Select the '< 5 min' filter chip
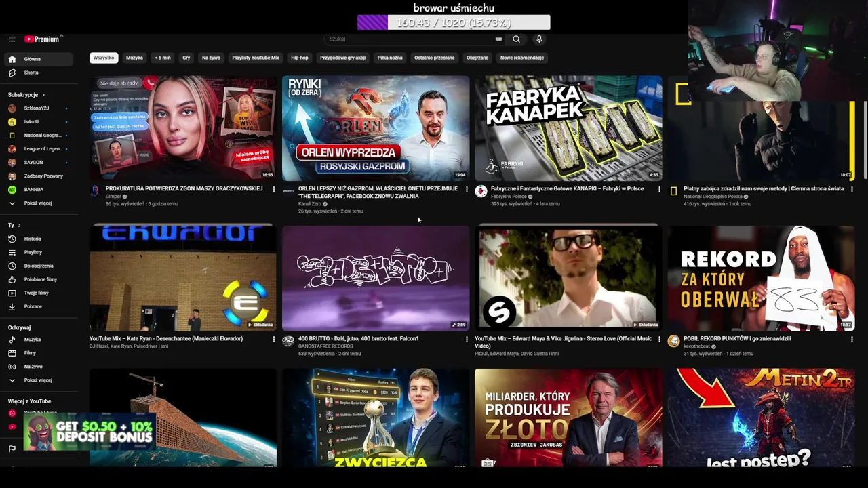The width and height of the screenshot is (868, 488). coord(163,58)
